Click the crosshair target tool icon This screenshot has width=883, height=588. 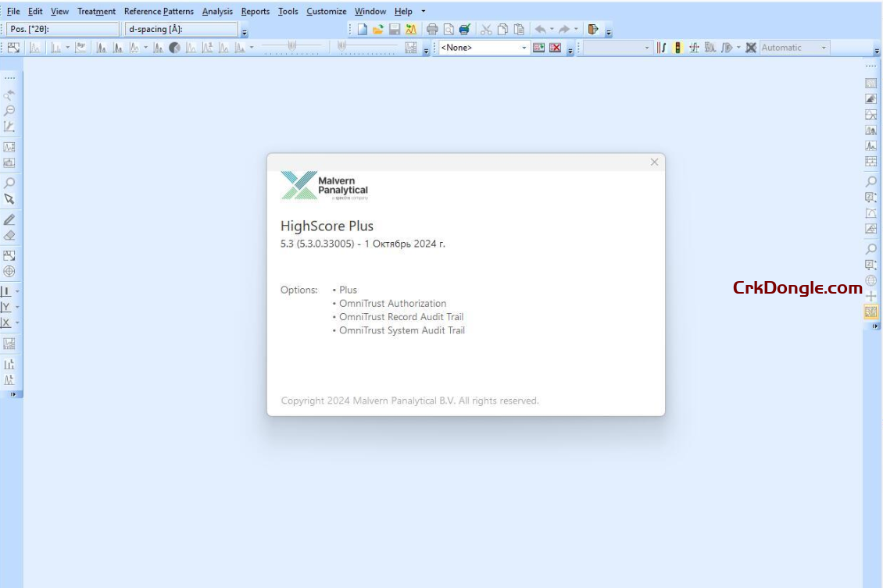(x=9, y=271)
